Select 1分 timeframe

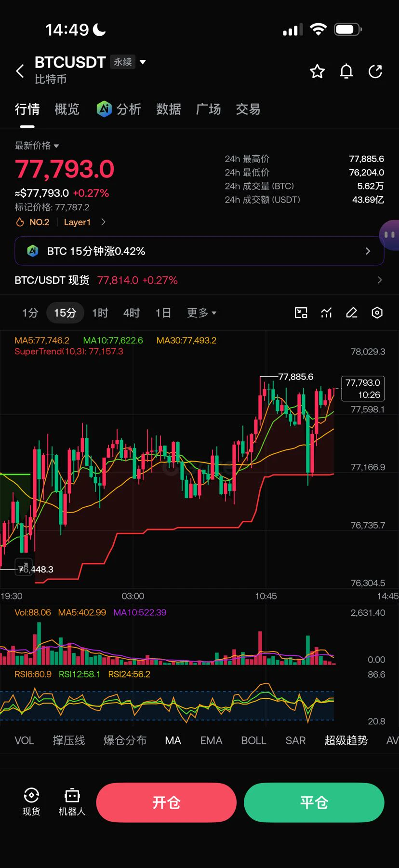tap(30, 313)
